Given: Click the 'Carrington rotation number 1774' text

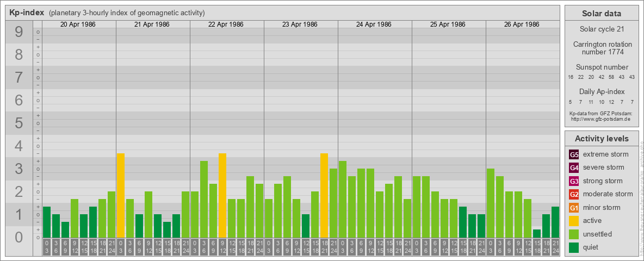Looking at the screenshot, I should (x=602, y=48).
